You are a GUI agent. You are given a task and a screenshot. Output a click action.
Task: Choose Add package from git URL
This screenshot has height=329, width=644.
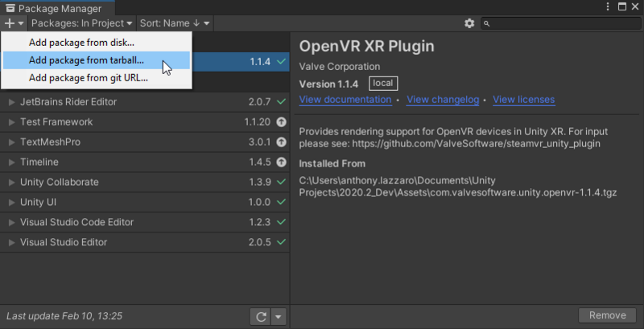(x=88, y=78)
